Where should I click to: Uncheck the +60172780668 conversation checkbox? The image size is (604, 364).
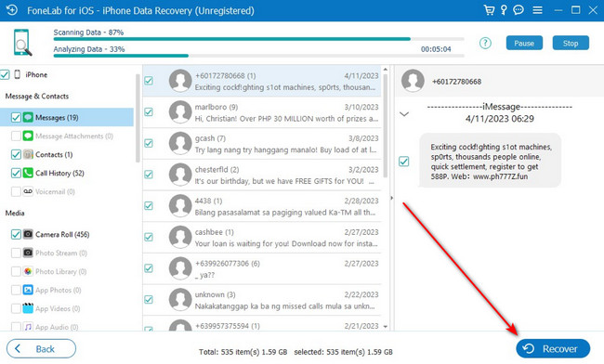(x=149, y=81)
